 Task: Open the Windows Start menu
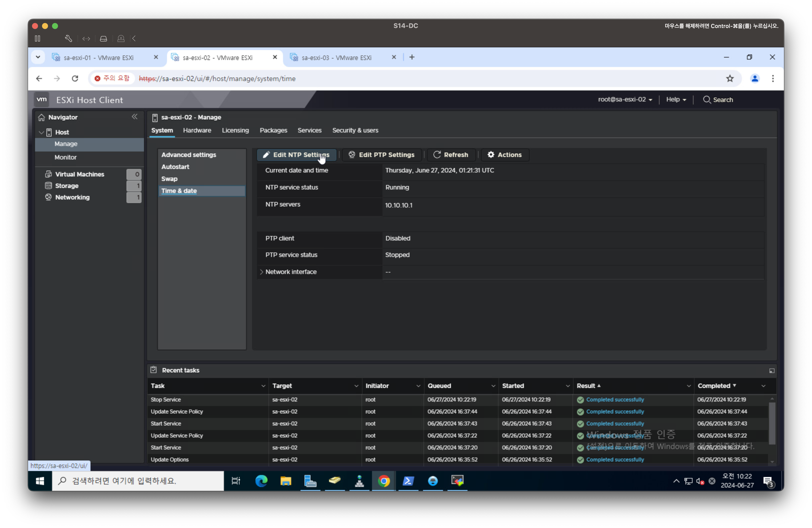pyautogui.click(x=40, y=481)
